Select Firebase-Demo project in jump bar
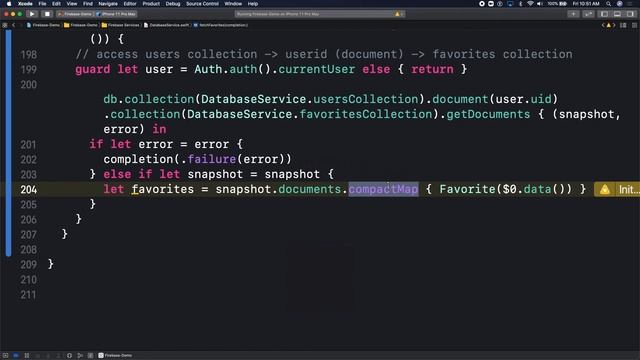Screen dimensions: 640x360 (43, 25)
